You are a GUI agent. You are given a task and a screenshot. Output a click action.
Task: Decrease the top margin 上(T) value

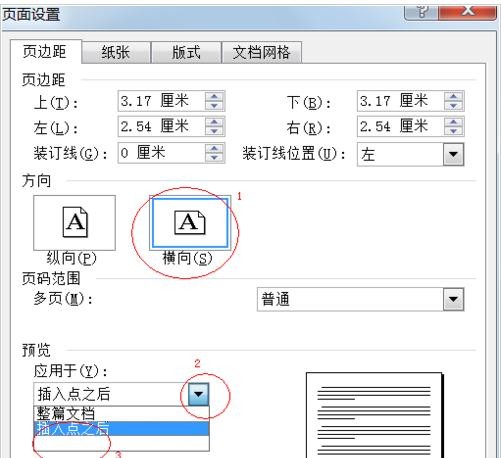coord(214,106)
